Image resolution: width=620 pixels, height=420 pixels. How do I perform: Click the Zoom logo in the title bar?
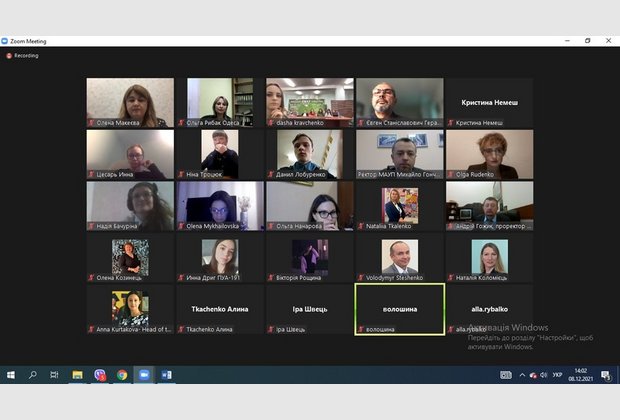pos(5,41)
